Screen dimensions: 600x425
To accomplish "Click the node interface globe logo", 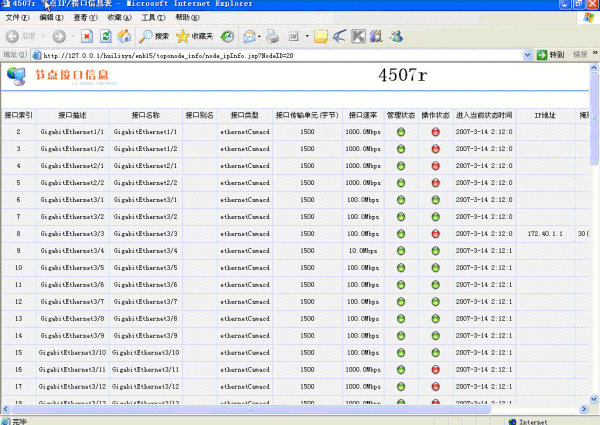I will (x=16, y=76).
